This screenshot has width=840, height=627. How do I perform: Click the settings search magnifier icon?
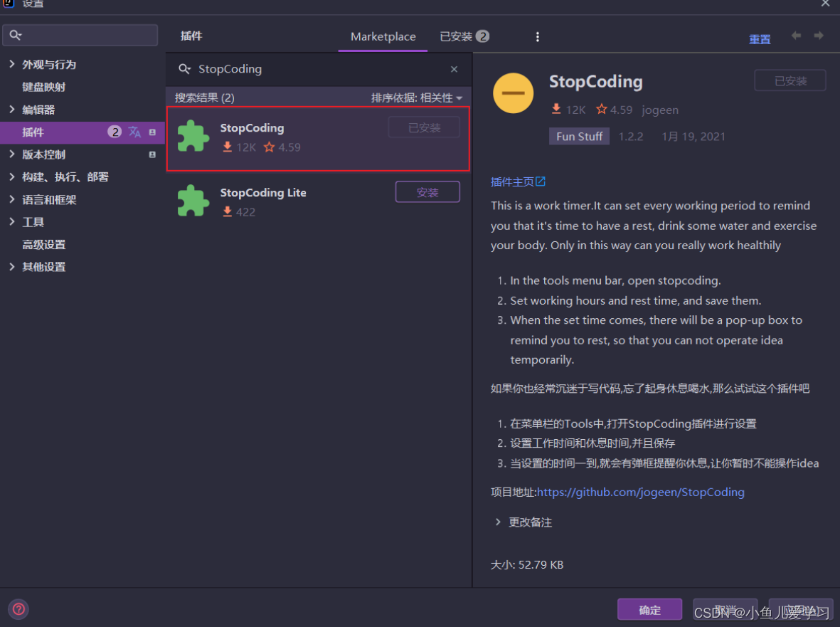pyautogui.click(x=16, y=36)
